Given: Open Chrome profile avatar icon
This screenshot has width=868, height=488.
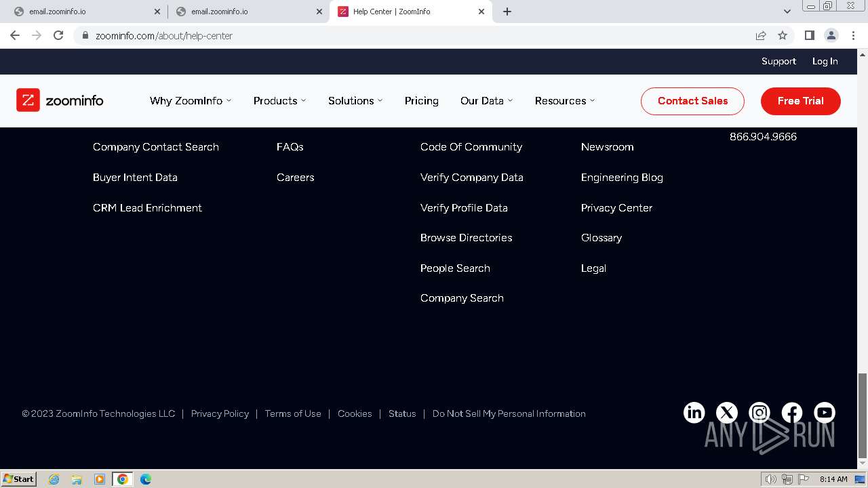Looking at the screenshot, I should (x=831, y=35).
